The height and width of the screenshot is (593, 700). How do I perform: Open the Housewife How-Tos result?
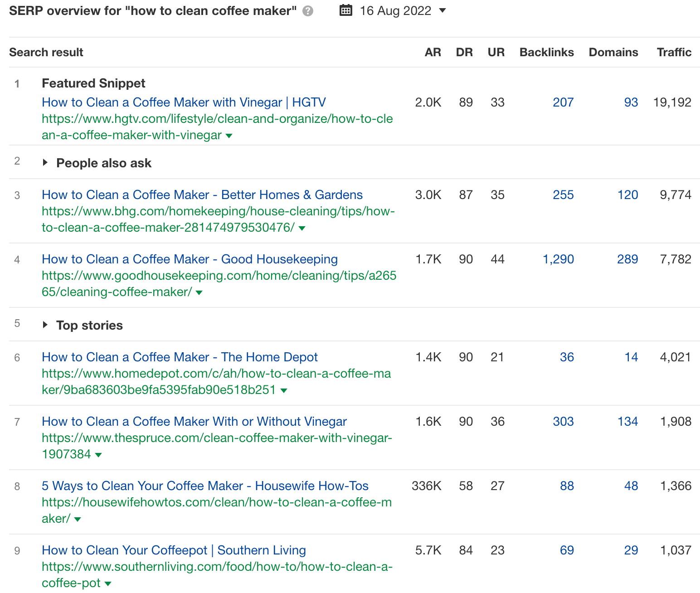[x=205, y=486]
